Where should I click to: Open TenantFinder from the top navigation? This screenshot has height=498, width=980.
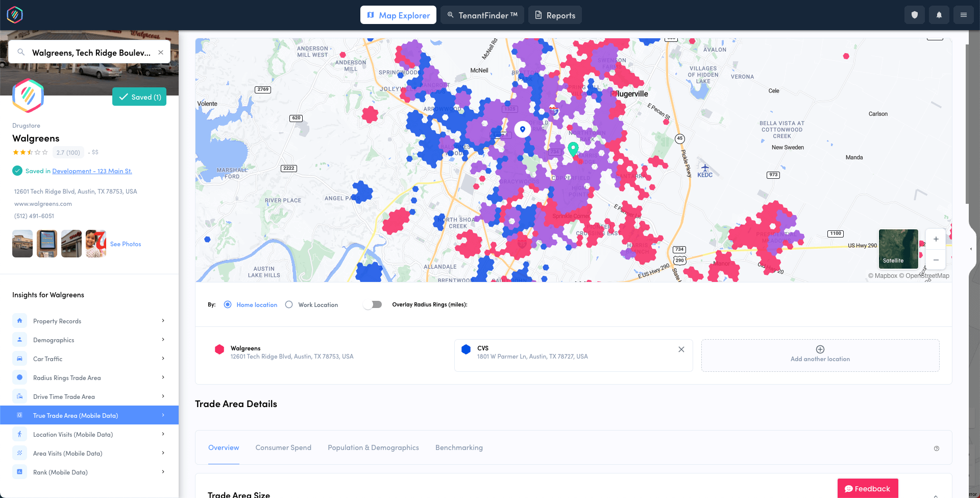[x=481, y=15]
